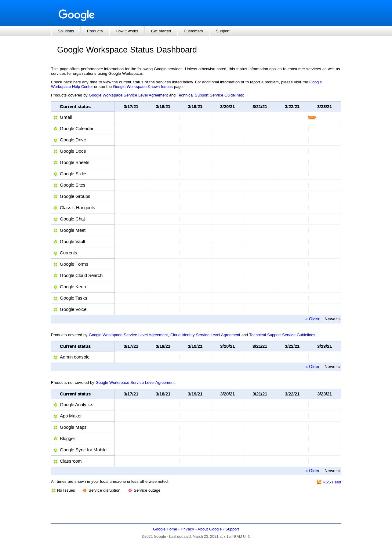Image resolution: width=392 pixels, height=539 pixels.
Task: Click the green status icon beside Google Voice
Action: tap(56, 310)
